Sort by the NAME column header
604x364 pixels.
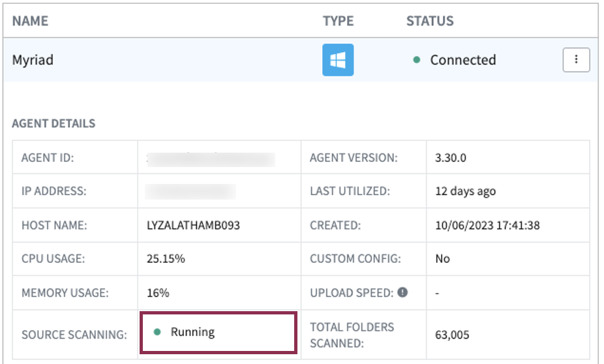[x=30, y=21]
